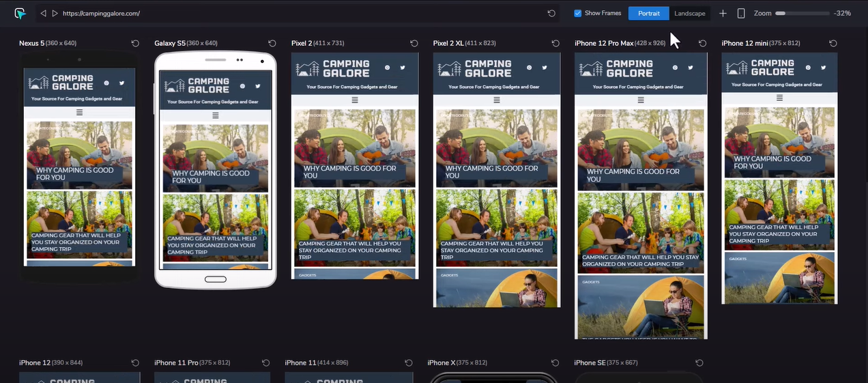Click Twitter icon in Galaxy S5 preview header
The height and width of the screenshot is (383, 868).
[257, 86]
